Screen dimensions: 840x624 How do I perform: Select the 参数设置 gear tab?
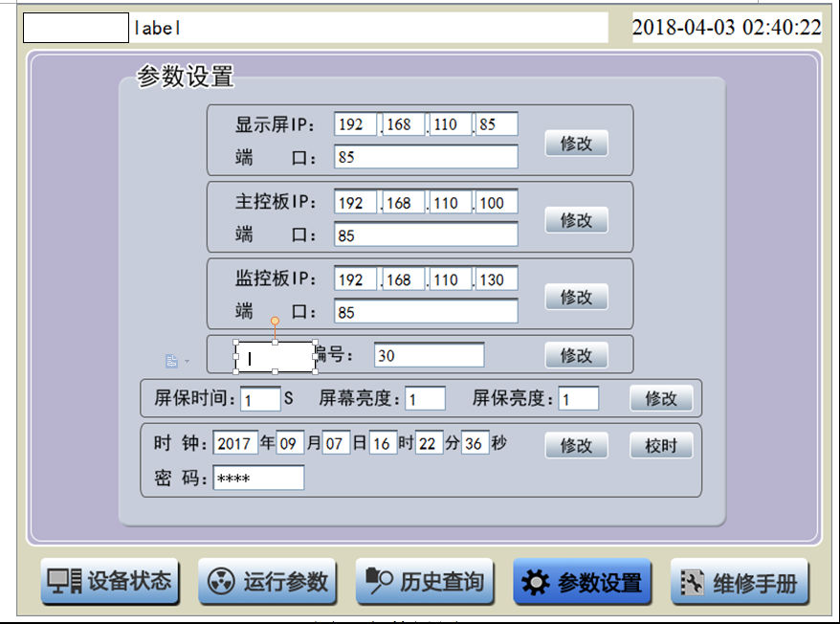[582, 582]
